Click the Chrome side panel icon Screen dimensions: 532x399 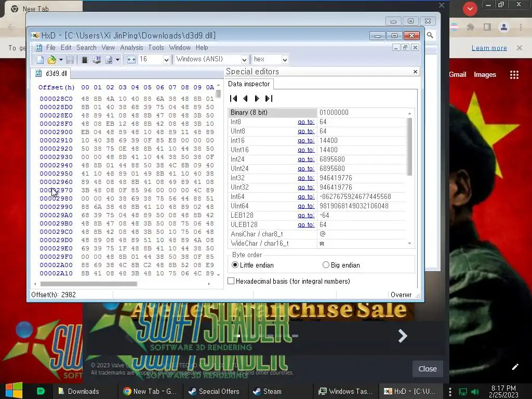[x=487, y=27]
